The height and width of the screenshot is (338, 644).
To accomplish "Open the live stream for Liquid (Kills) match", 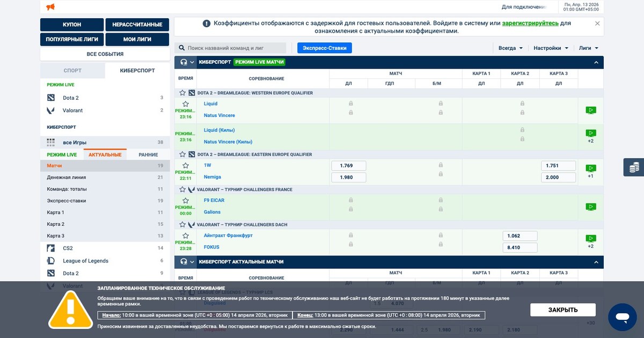I will point(590,133).
